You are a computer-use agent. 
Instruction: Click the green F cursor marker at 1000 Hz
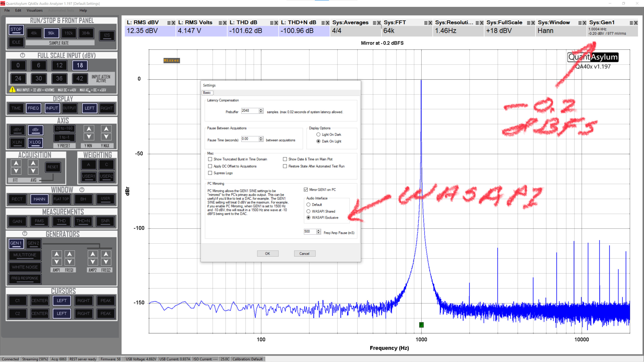coord(421,324)
